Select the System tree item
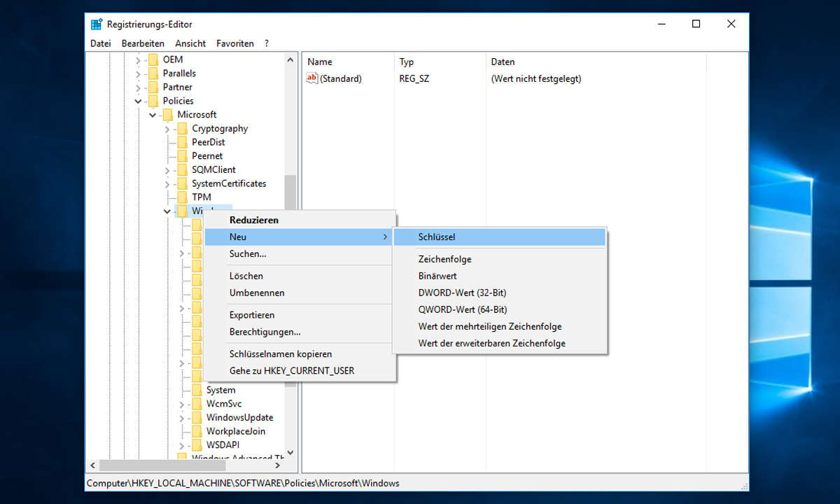This screenshot has height=504, width=840. (221, 390)
